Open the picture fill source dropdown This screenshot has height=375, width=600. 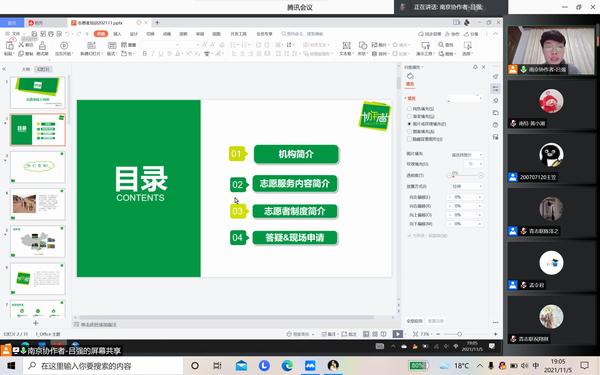[467, 155]
